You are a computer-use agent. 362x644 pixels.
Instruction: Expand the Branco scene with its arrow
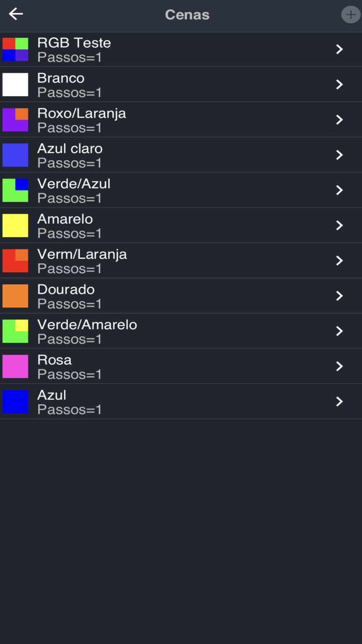click(339, 84)
